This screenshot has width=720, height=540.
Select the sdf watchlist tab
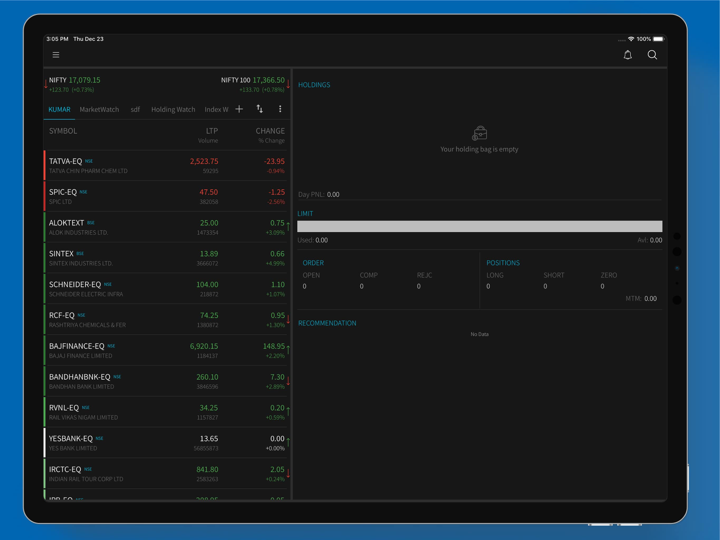[x=135, y=110]
